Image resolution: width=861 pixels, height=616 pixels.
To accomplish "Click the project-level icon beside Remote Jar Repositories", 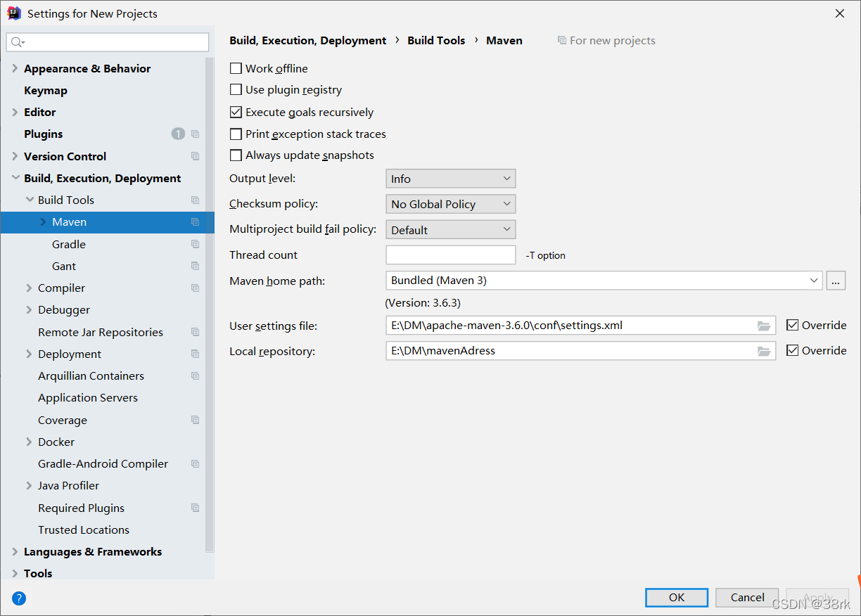I will [x=196, y=332].
